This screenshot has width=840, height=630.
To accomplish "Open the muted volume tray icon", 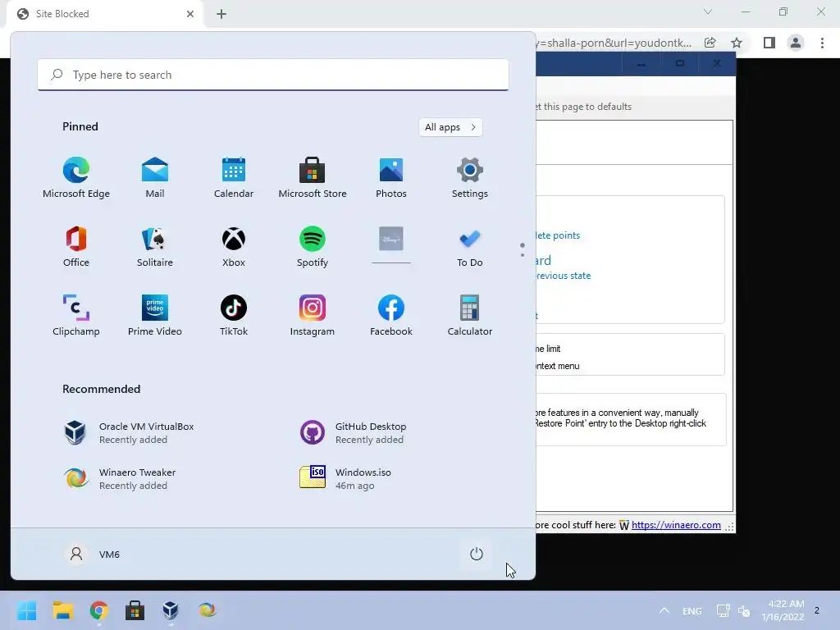I will click(744, 610).
